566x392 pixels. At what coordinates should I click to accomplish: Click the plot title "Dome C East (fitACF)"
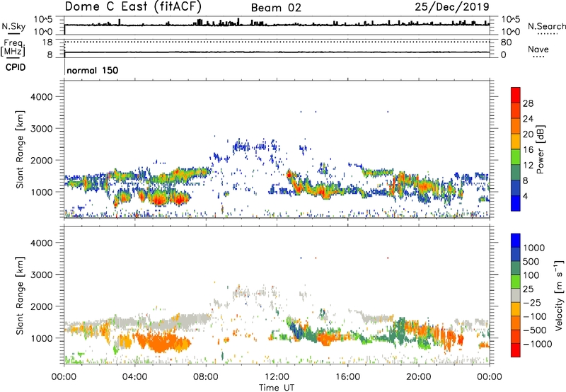point(133,6)
